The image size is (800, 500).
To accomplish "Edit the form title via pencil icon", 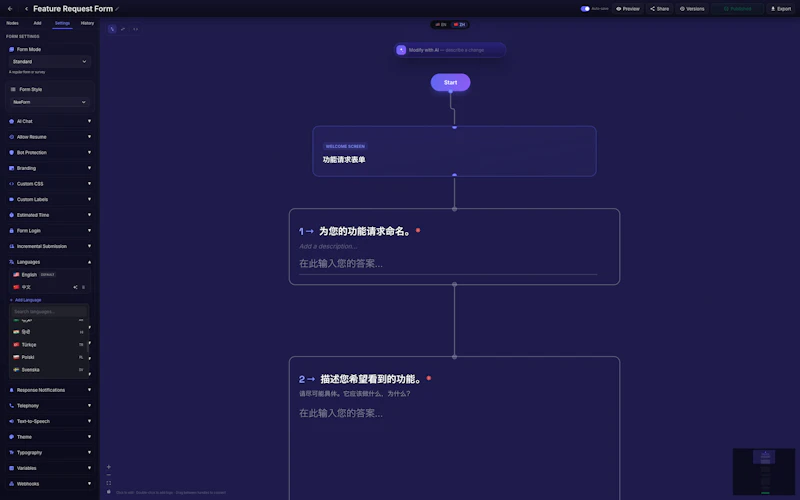I will 117,9.
